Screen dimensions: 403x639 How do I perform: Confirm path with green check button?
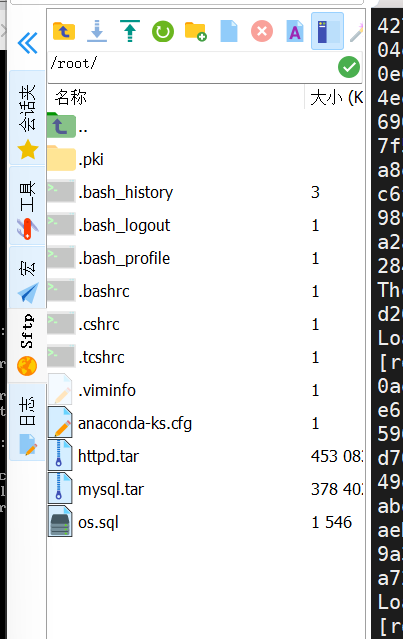pyautogui.click(x=349, y=67)
